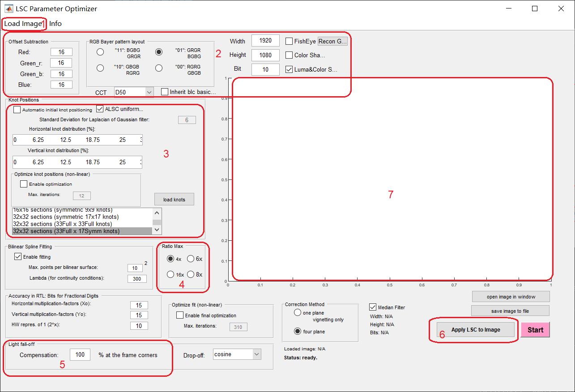This screenshot has width=575, height=392.
Task: Enable the FishEye checkbox
Action: (x=289, y=41)
